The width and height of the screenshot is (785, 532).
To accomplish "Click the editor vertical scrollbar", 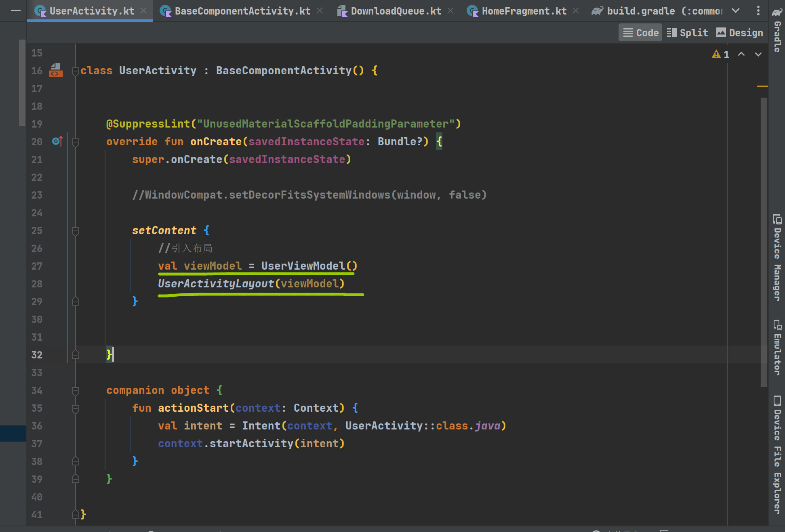I will [x=764, y=242].
